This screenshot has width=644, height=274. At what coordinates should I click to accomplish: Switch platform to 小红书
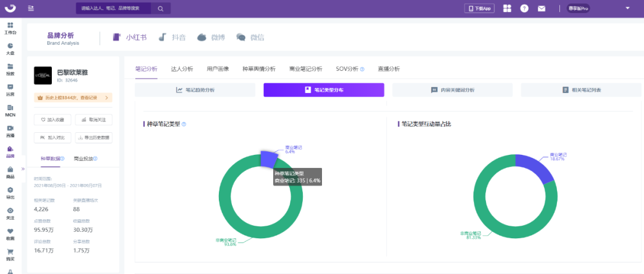pos(129,38)
